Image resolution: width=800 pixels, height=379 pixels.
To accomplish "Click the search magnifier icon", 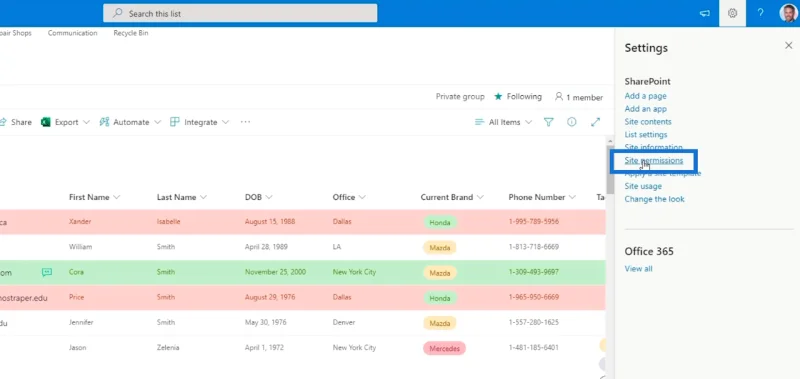I will point(117,13).
